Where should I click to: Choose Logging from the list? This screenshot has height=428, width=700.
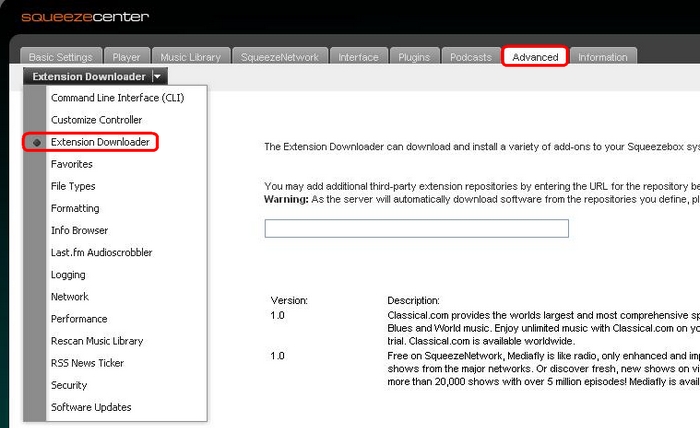click(68, 274)
